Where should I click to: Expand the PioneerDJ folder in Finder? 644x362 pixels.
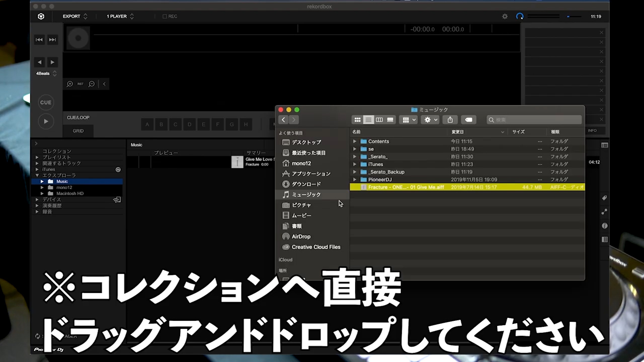(x=355, y=179)
